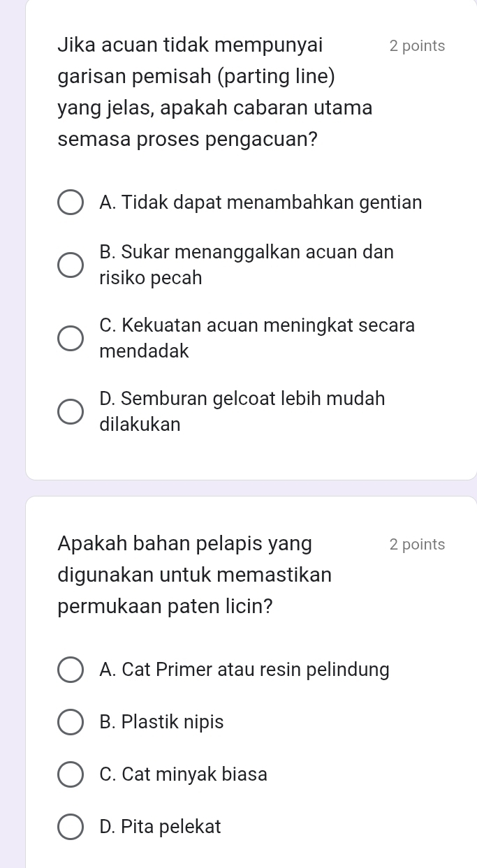Click the 'Semburan gelcoat lebih mudah' answer text
The image size is (477, 868).
coord(242,399)
